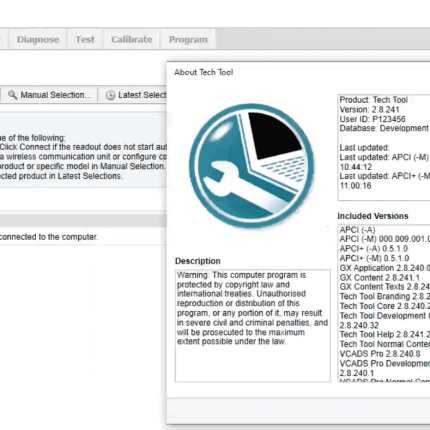Select the 'APCI+ (-A) 0.5.1.0' entry
The height and width of the screenshot is (430, 430).
pos(374,249)
